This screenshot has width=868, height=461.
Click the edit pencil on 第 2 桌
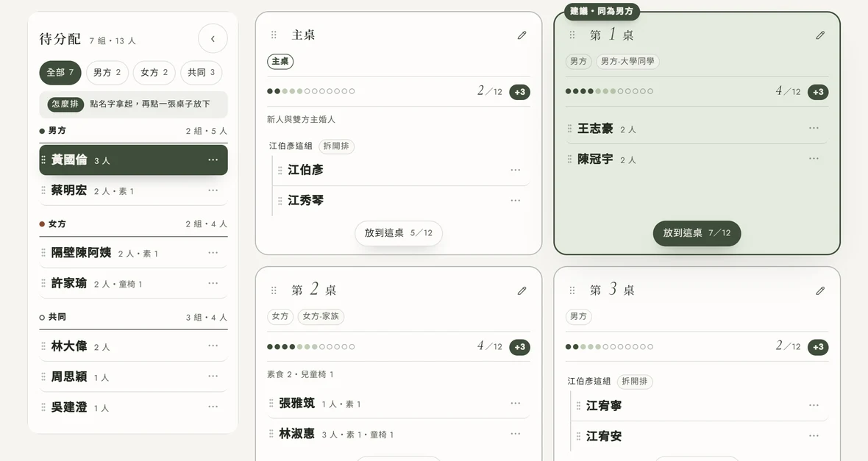click(x=522, y=290)
